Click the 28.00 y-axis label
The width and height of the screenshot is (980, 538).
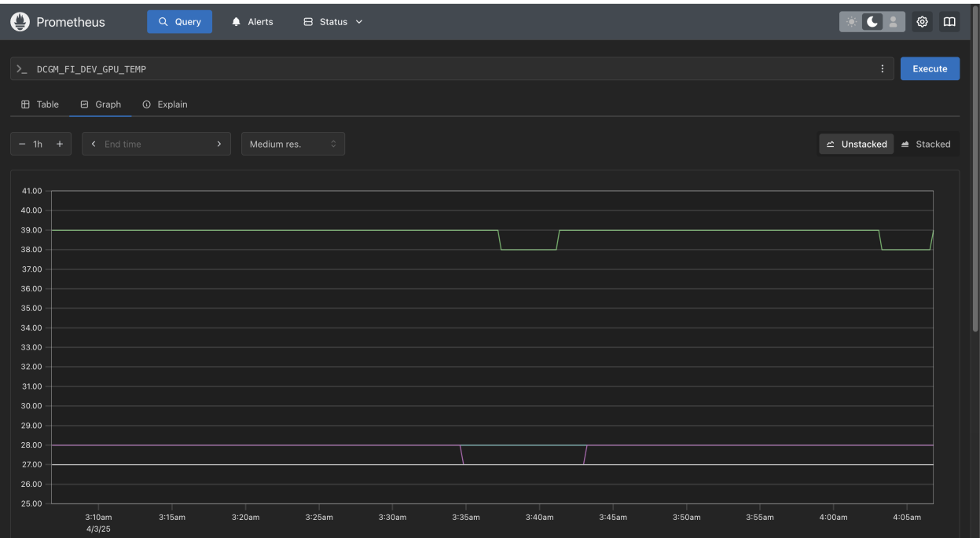point(31,445)
